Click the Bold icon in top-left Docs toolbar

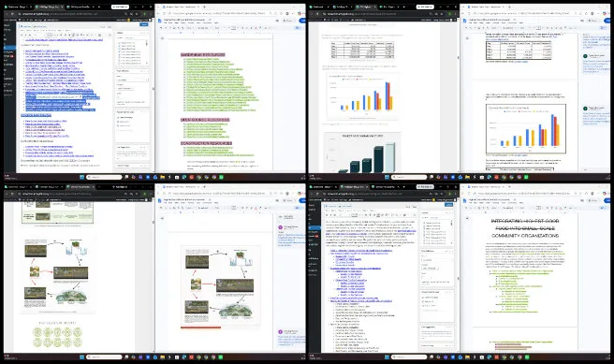click(242, 28)
